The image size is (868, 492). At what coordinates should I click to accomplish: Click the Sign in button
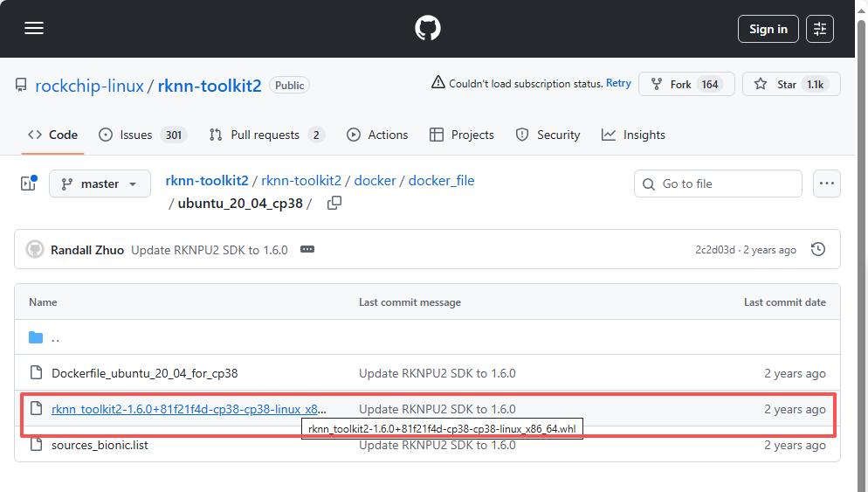768,29
